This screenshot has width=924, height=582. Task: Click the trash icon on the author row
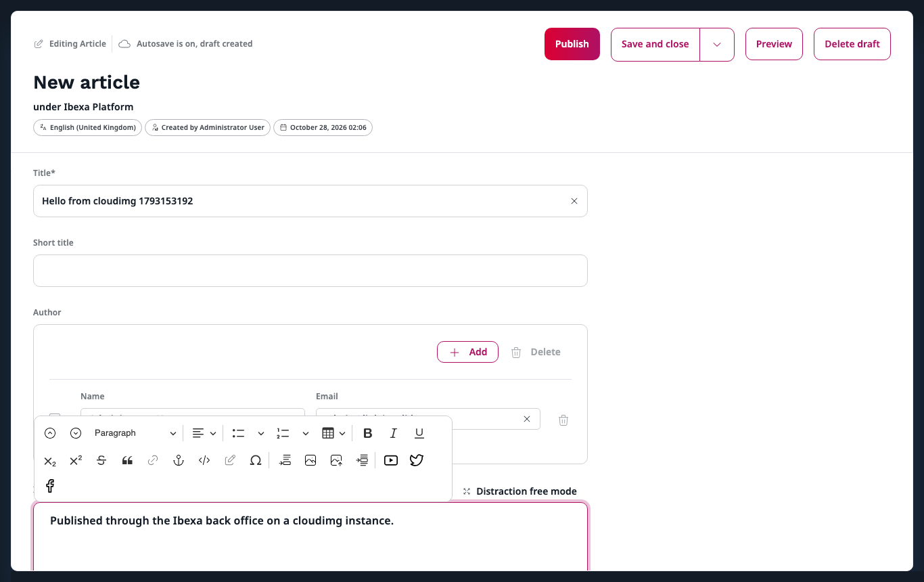coord(563,420)
